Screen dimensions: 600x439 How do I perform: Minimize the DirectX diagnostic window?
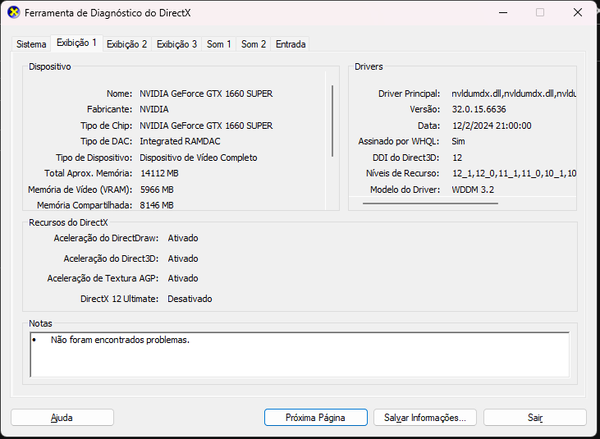click(493, 13)
